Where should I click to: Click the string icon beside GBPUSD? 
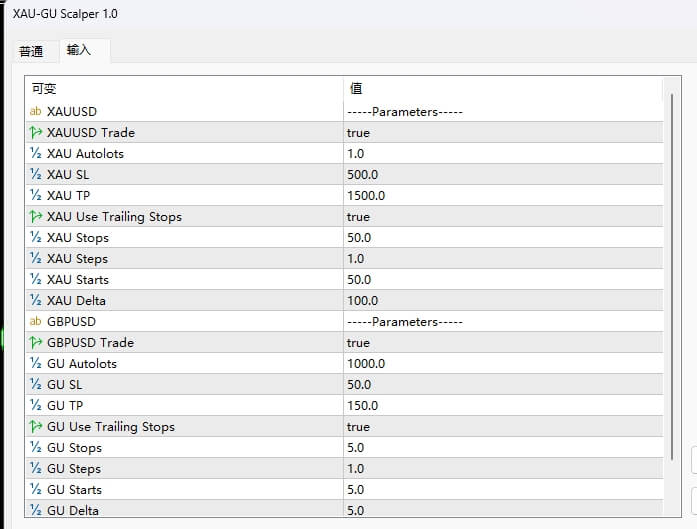tap(36, 321)
